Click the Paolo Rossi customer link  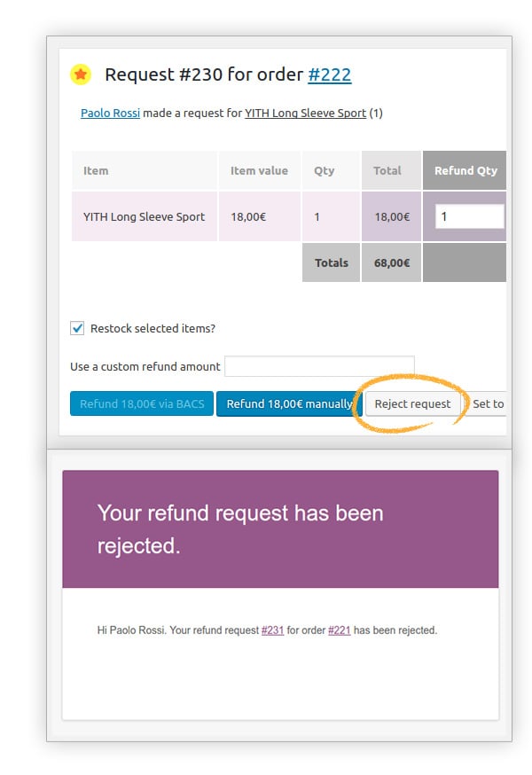point(110,114)
